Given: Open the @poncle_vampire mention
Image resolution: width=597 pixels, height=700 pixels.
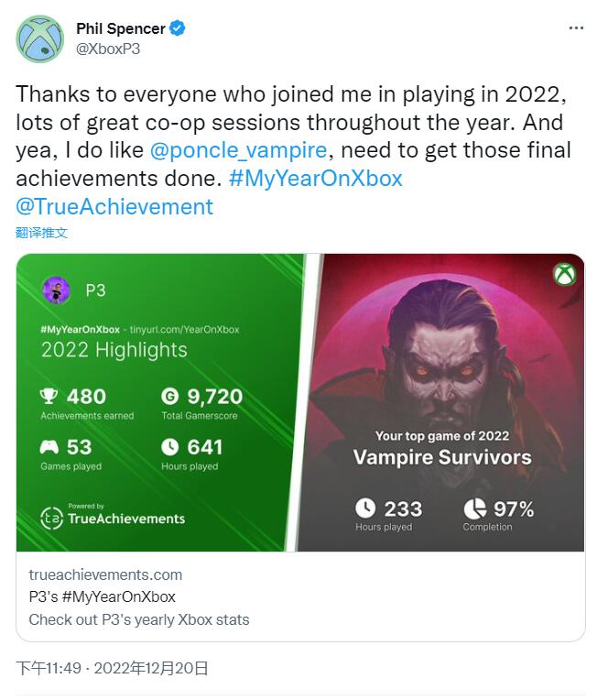Looking at the screenshot, I should [238, 150].
